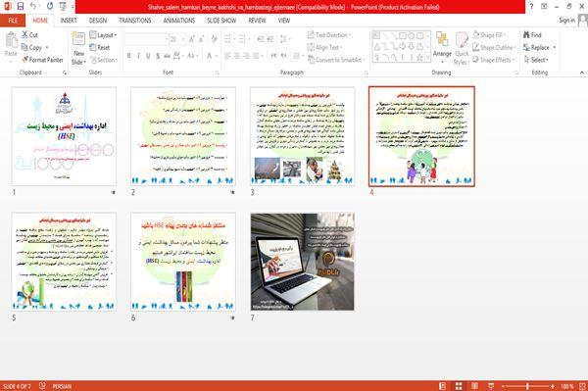Click the zoom slider handle

pyautogui.click(x=527, y=386)
